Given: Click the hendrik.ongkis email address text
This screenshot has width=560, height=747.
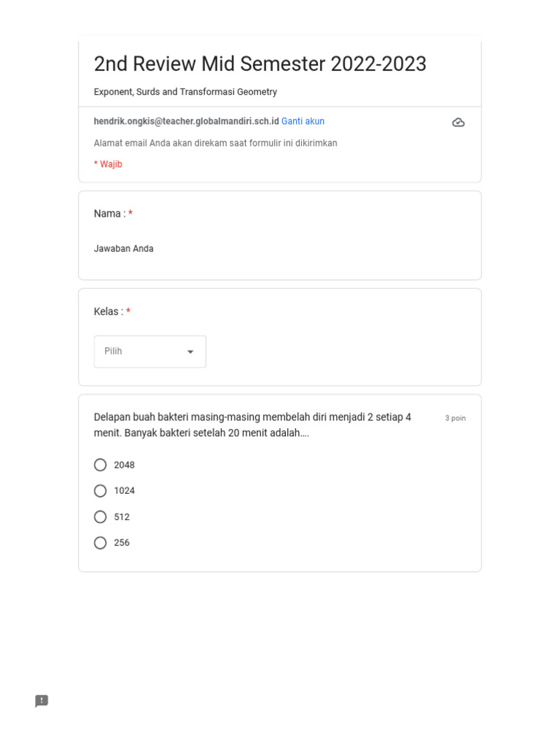Looking at the screenshot, I should tap(186, 121).
